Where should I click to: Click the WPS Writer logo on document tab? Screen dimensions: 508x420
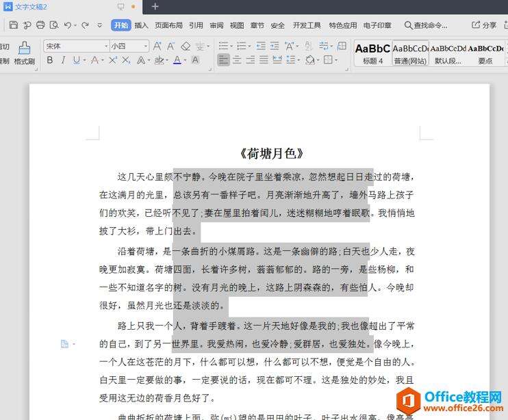(8, 6)
